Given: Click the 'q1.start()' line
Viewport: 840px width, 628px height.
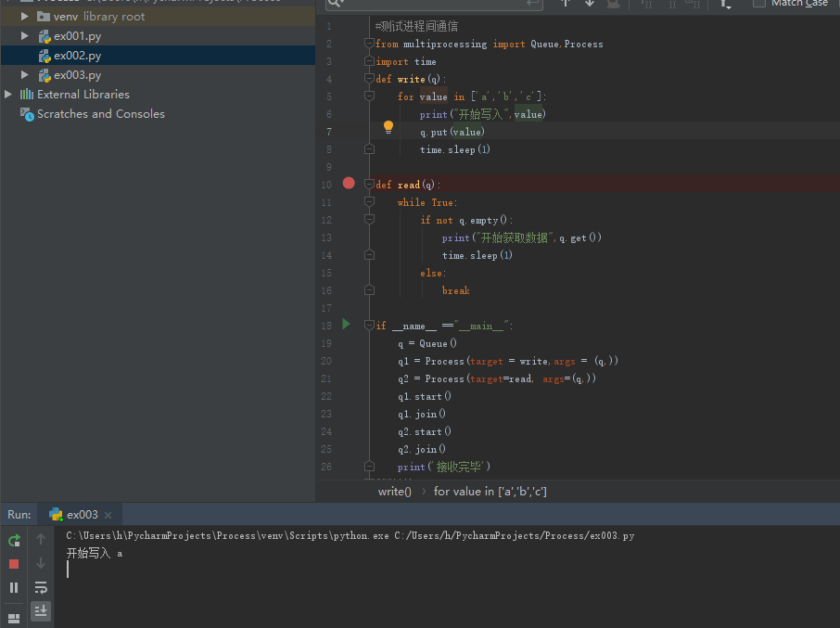Looking at the screenshot, I should (425, 396).
